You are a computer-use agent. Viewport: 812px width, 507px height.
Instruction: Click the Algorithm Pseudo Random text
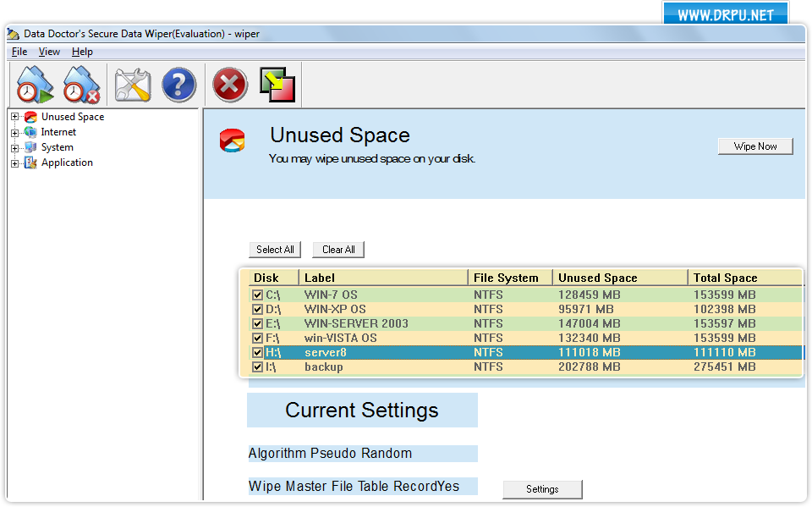tap(331, 454)
